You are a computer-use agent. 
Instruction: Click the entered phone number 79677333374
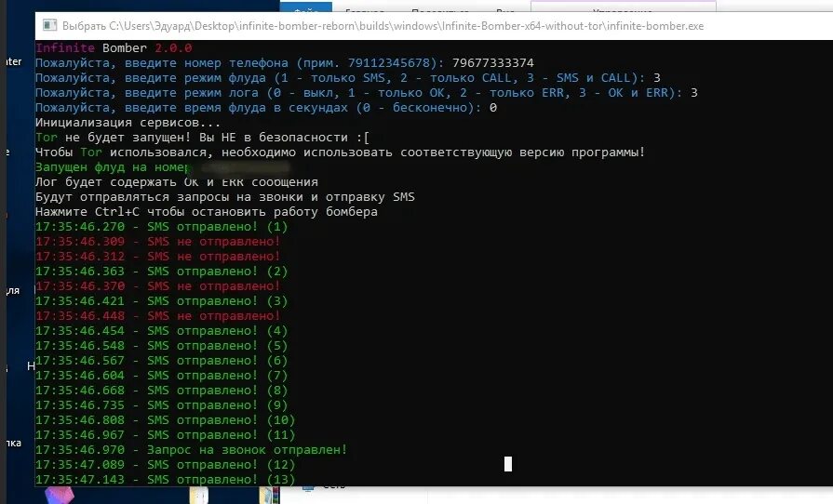[493, 62]
